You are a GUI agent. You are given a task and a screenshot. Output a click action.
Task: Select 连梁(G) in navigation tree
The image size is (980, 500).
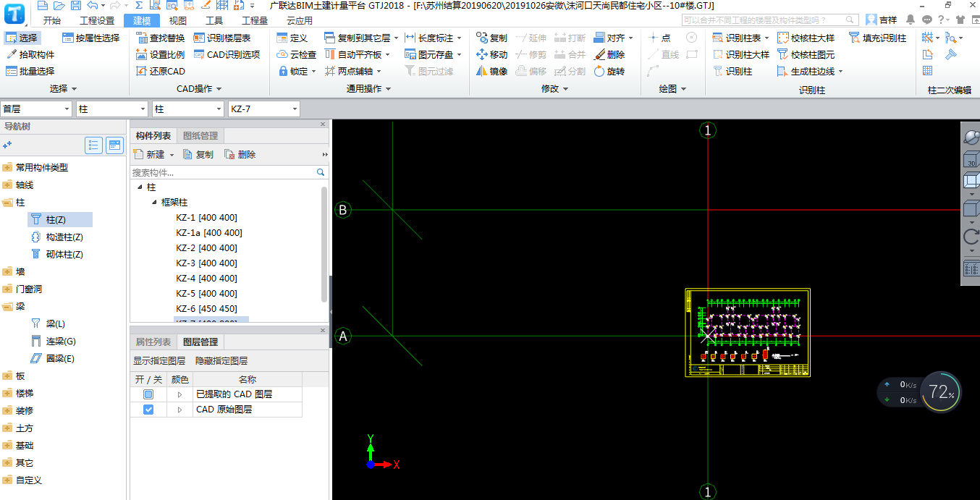54,341
